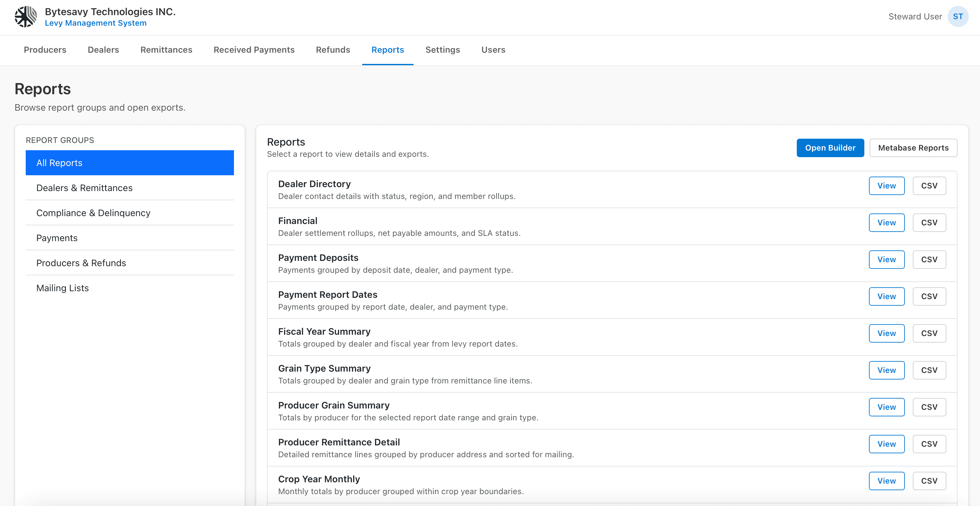Export Dealer Directory as CSV
The width and height of the screenshot is (980, 506).
coord(929,186)
